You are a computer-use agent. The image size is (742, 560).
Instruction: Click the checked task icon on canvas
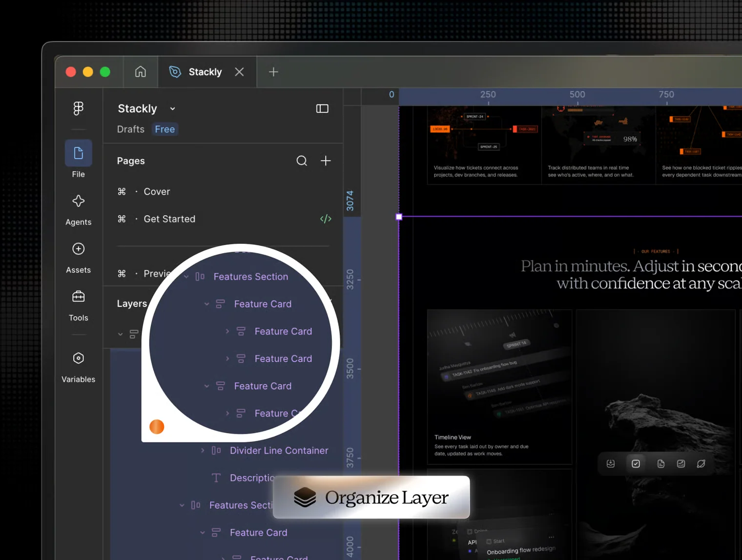(636, 464)
